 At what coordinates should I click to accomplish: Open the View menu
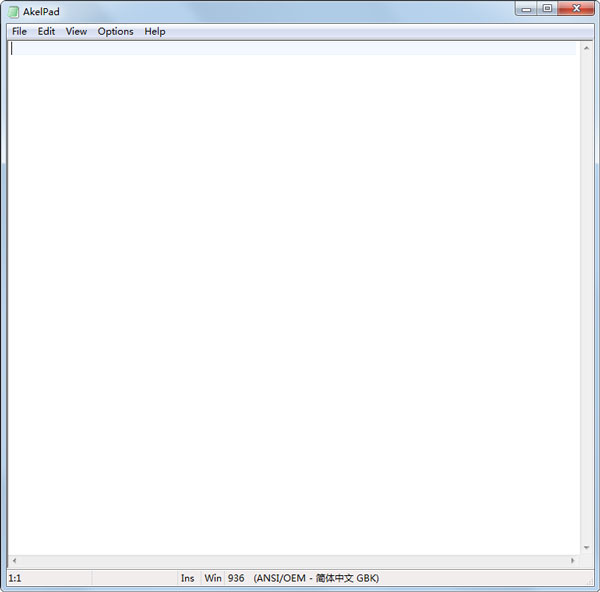[x=76, y=31]
